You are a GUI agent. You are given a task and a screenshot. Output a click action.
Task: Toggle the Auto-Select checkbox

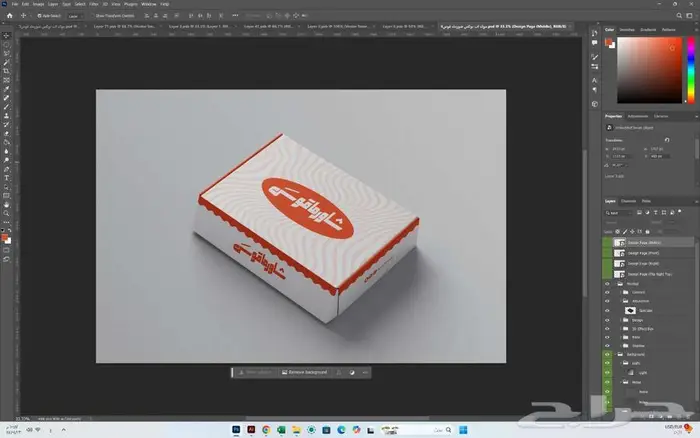coord(39,16)
